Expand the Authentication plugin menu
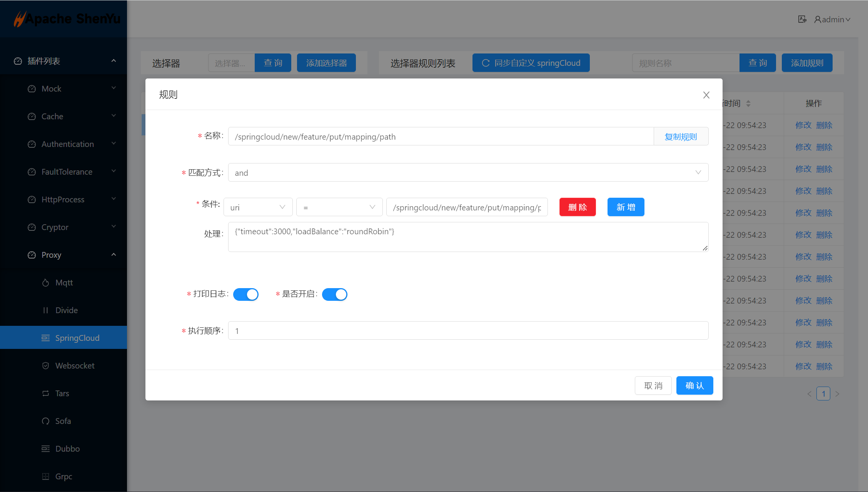This screenshot has height=492, width=868. [x=67, y=144]
